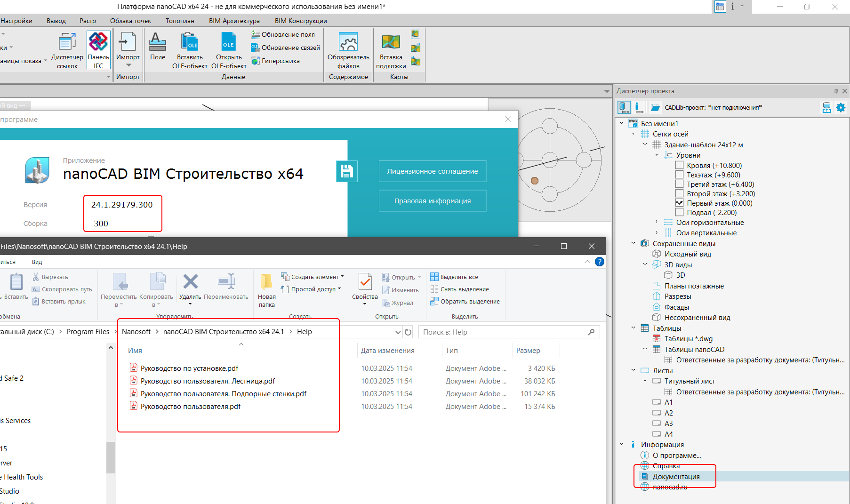
Task: Click the info icon in title bar
Action: pyautogui.click(x=732, y=7)
